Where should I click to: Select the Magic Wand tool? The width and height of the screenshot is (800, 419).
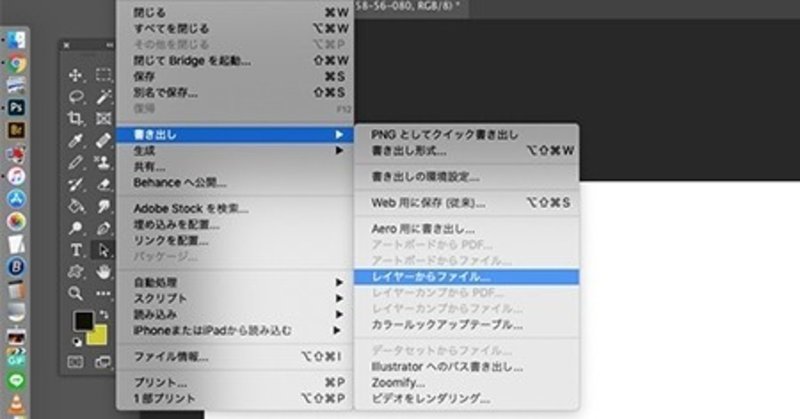coord(104,96)
